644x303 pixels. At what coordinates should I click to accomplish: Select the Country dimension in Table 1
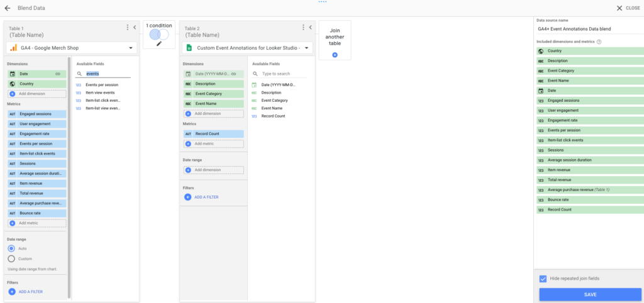(x=36, y=84)
